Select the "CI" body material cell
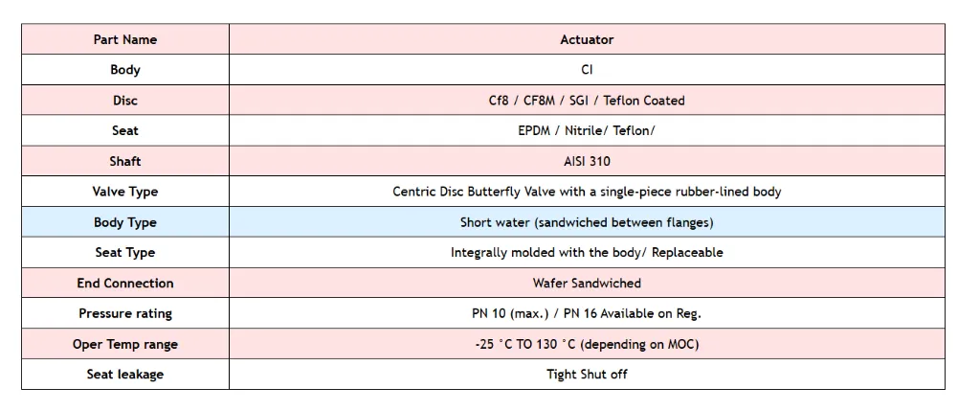Screen dimensions: 980x411 (587, 70)
